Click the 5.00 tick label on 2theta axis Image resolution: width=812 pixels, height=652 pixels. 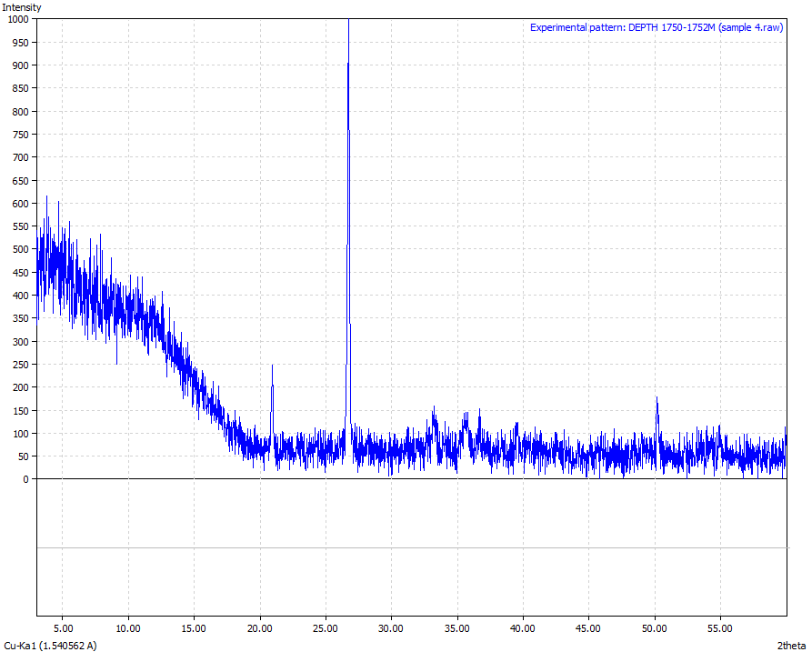pyautogui.click(x=63, y=627)
